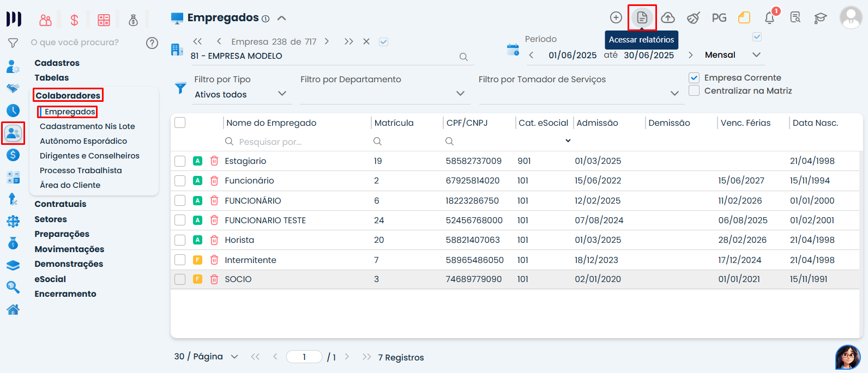Click the clock icon in left sidebar
This screenshot has width=868, height=373.
pyautogui.click(x=13, y=111)
